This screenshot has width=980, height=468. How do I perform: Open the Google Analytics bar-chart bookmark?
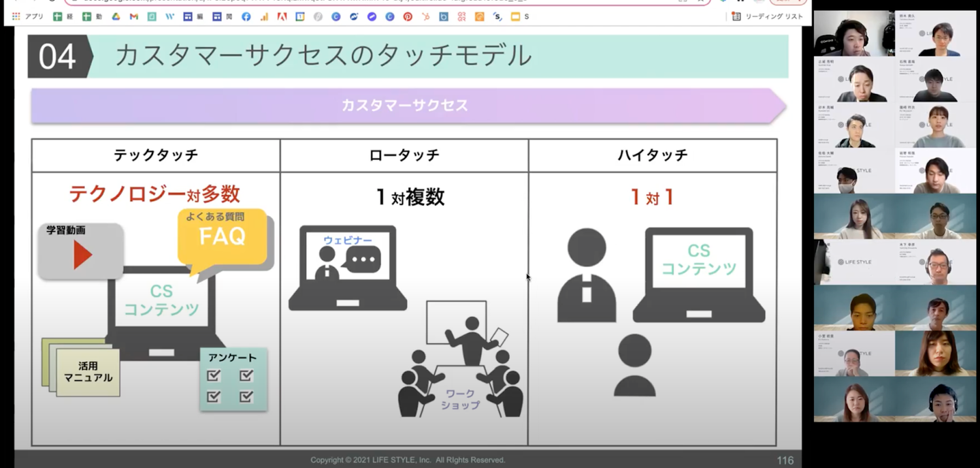264,16
